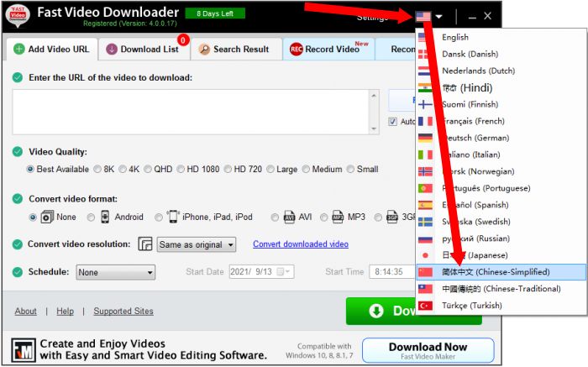
Task: Click inside the video URL text box
Action: point(192,112)
